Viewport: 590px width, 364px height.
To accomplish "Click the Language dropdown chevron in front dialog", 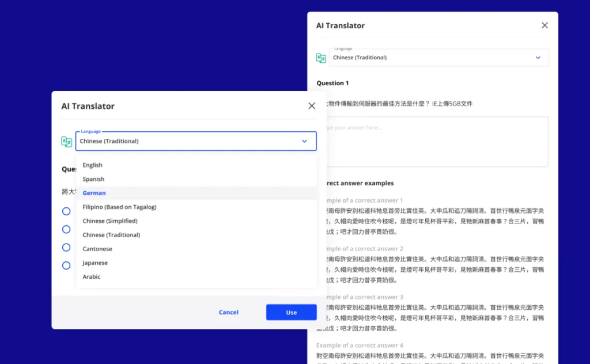I will (304, 141).
